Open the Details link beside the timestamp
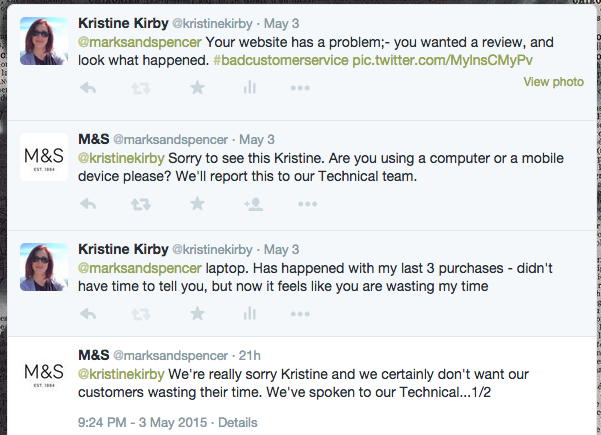This screenshot has width=601, height=435. pyautogui.click(x=238, y=422)
